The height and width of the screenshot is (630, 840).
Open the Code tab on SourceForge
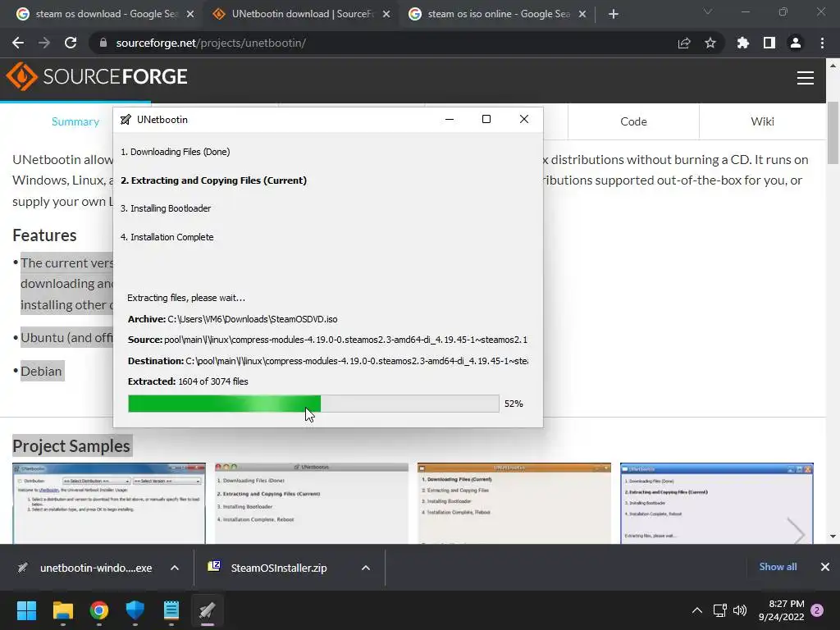pos(633,121)
